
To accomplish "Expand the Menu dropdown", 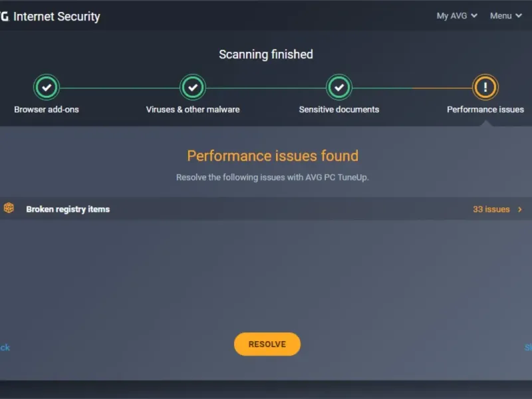I will click(x=505, y=16).
